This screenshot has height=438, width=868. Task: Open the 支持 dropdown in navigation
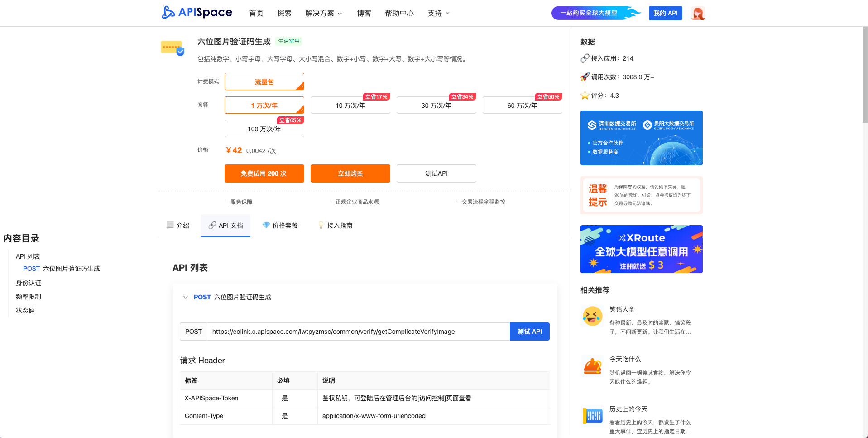(438, 14)
